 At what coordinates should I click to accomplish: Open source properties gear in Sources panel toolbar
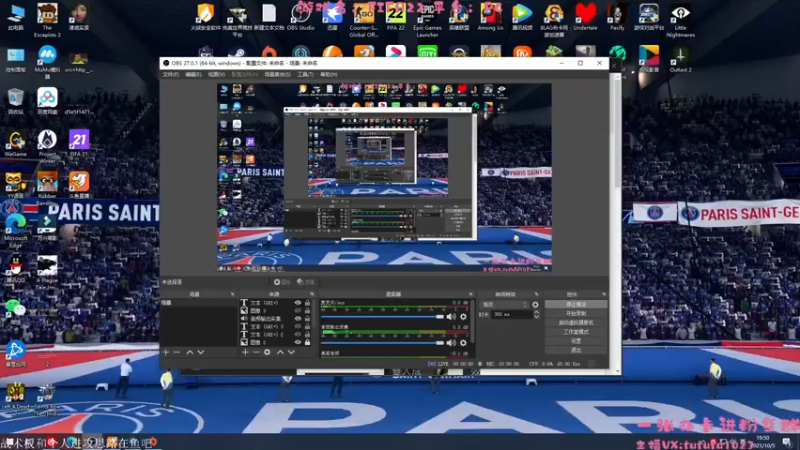coord(267,352)
